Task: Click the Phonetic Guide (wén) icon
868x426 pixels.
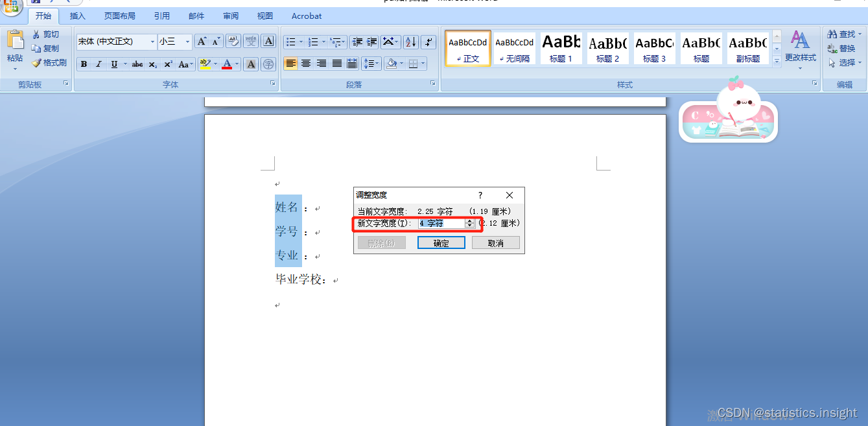Action: [x=250, y=41]
